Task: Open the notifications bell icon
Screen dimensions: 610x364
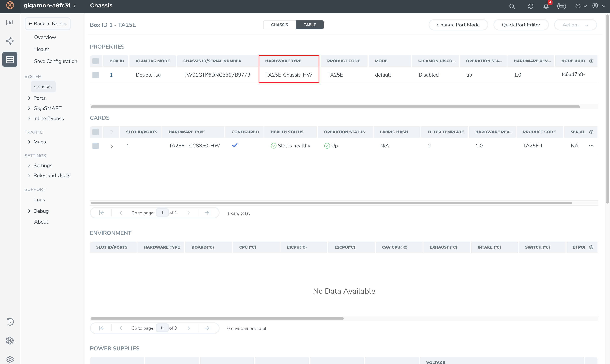Action: (546, 6)
